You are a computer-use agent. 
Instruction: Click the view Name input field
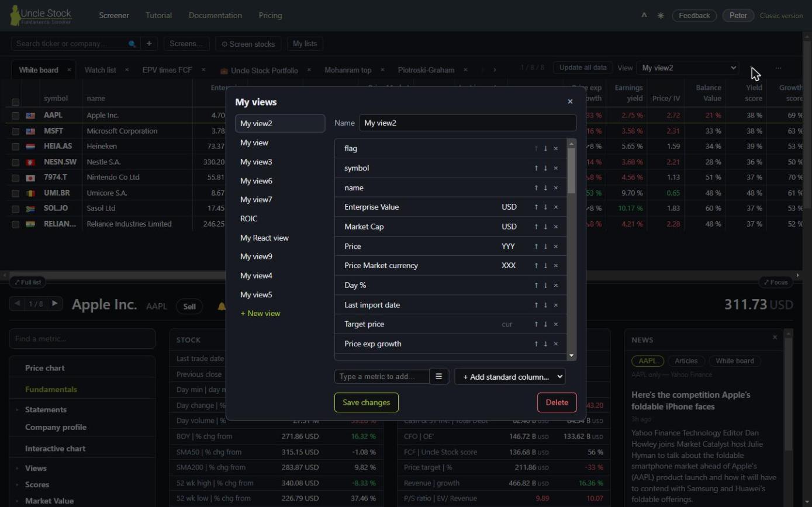(468, 123)
